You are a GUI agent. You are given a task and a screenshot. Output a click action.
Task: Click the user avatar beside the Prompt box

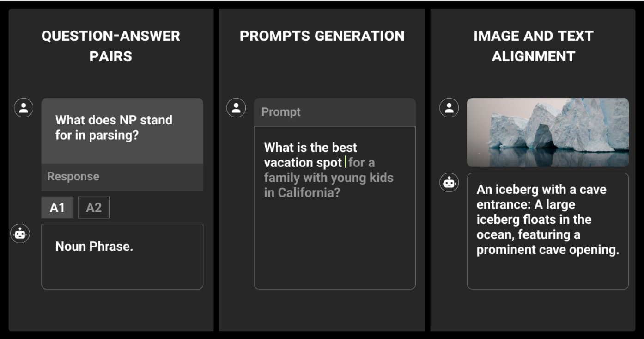(x=236, y=108)
